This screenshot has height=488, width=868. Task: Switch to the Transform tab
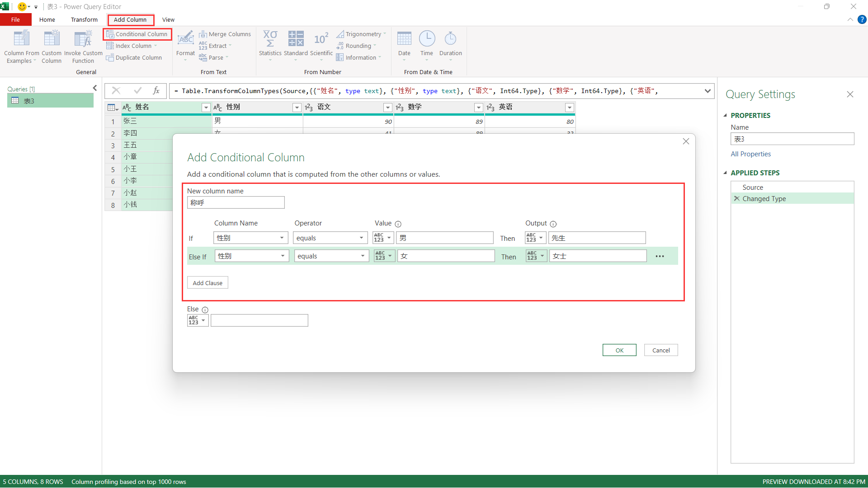point(84,19)
